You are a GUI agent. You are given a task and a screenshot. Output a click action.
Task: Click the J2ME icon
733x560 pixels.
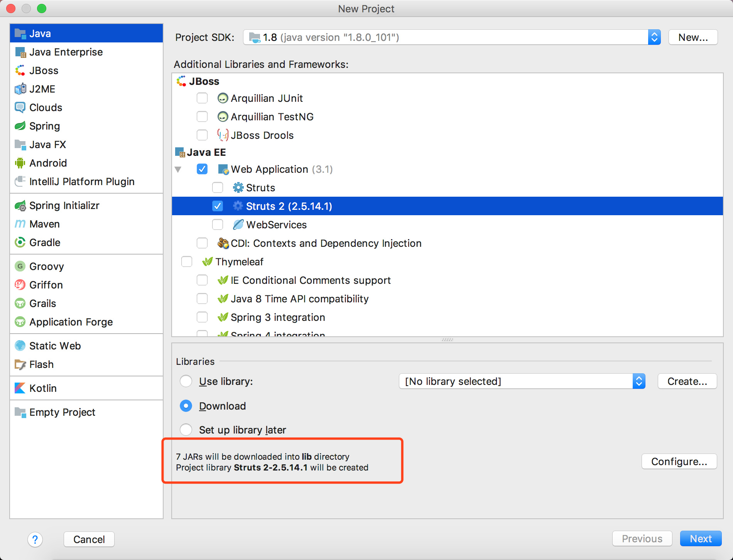point(20,89)
